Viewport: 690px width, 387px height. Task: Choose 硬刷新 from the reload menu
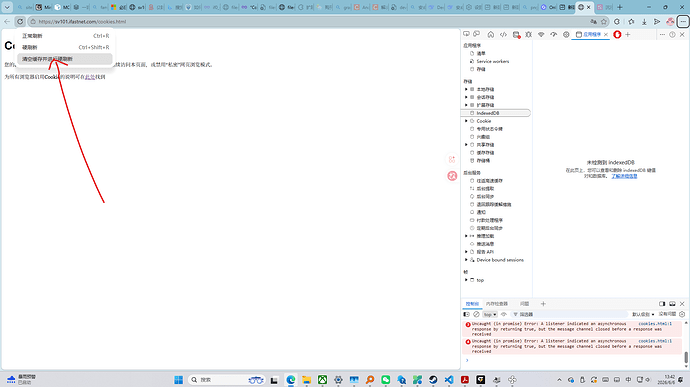(65, 47)
